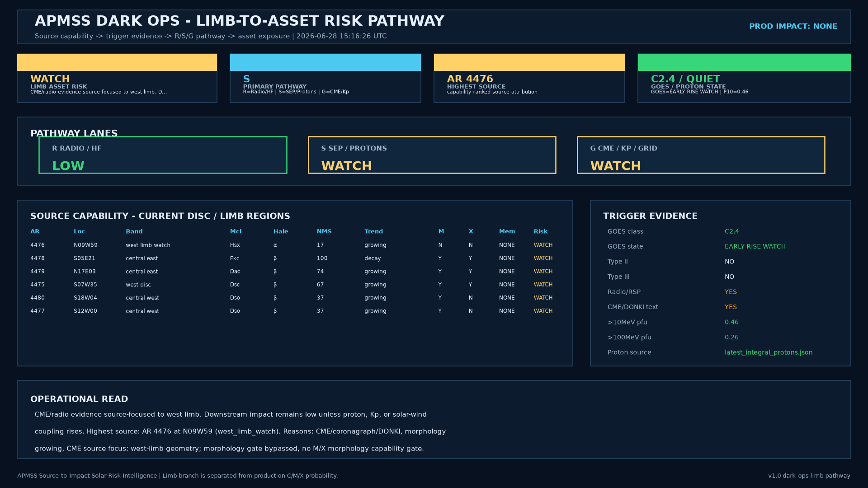Click the AR column header
The width and height of the screenshot is (868, 488).
coord(35,231)
